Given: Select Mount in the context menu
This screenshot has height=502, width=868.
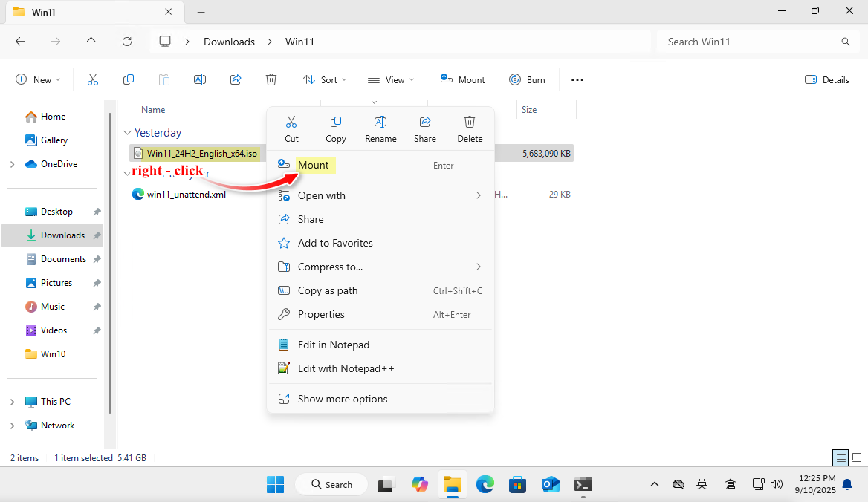Looking at the screenshot, I should point(313,166).
